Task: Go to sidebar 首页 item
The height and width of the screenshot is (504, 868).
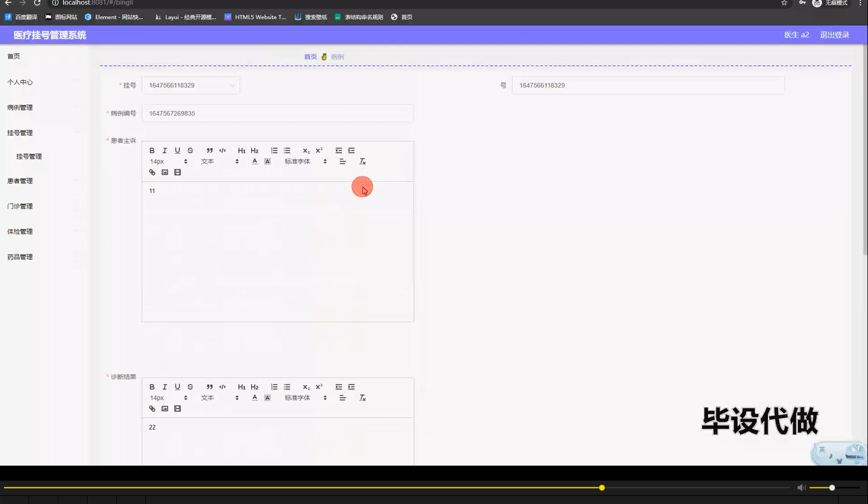Action: 14,56
